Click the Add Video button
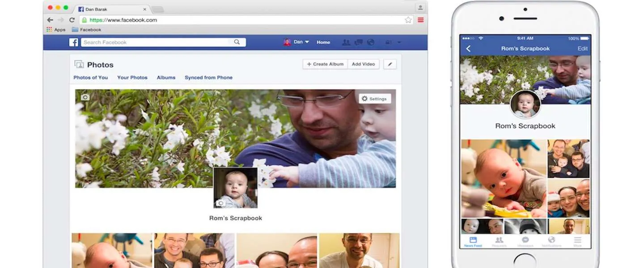Screen dimensions: 644x268 pyautogui.click(x=364, y=64)
